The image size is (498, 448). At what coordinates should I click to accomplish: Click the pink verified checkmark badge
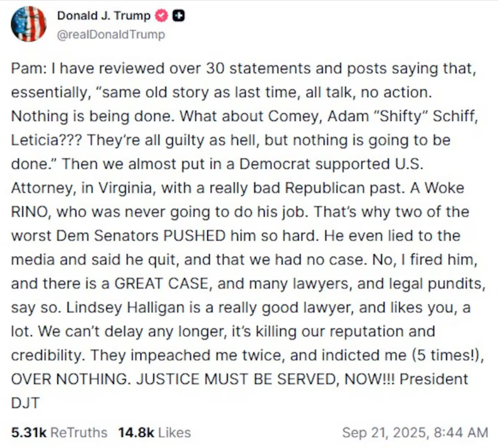(x=161, y=16)
